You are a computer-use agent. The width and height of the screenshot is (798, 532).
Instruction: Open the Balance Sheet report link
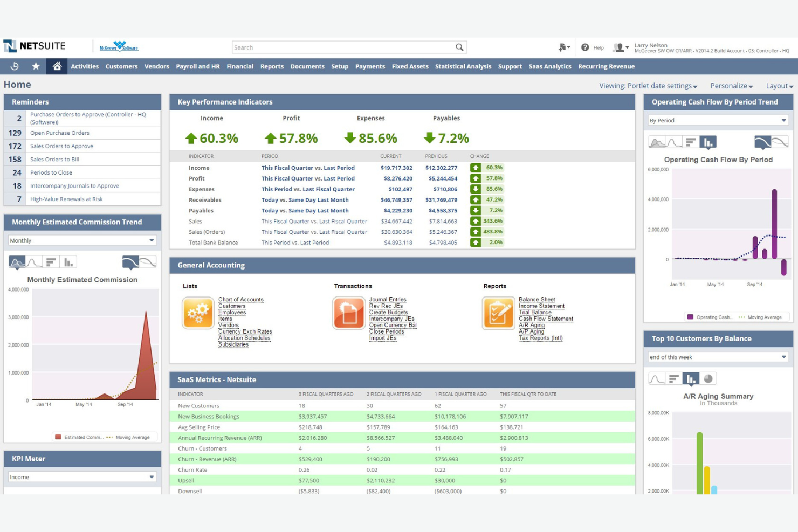point(536,299)
